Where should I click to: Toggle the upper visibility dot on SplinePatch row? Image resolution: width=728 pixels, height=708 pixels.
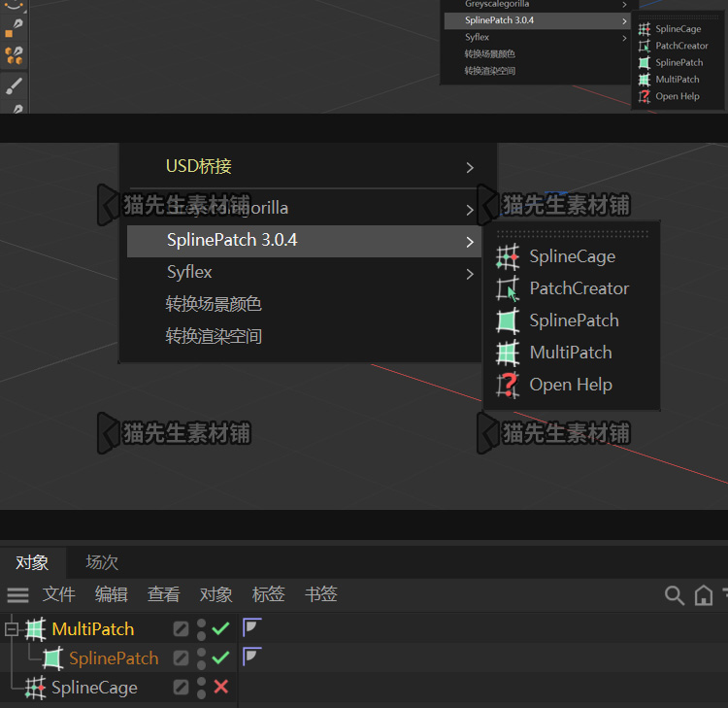(x=201, y=653)
